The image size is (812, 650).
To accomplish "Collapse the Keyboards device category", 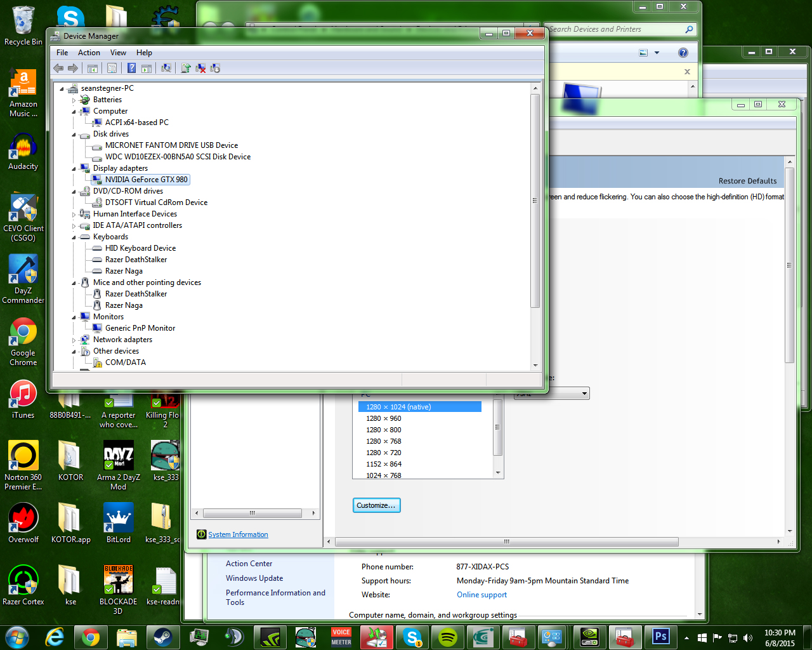I will click(x=74, y=237).
